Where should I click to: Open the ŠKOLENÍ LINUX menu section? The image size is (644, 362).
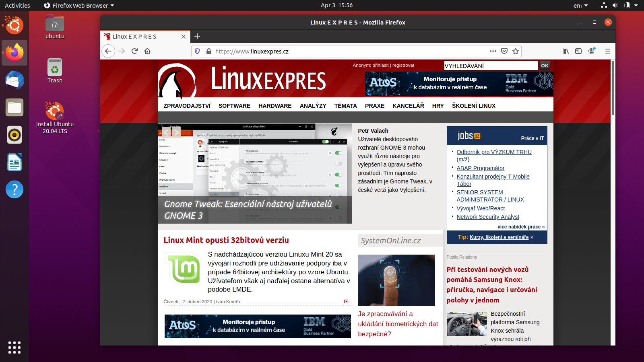[x=473, y=106]
